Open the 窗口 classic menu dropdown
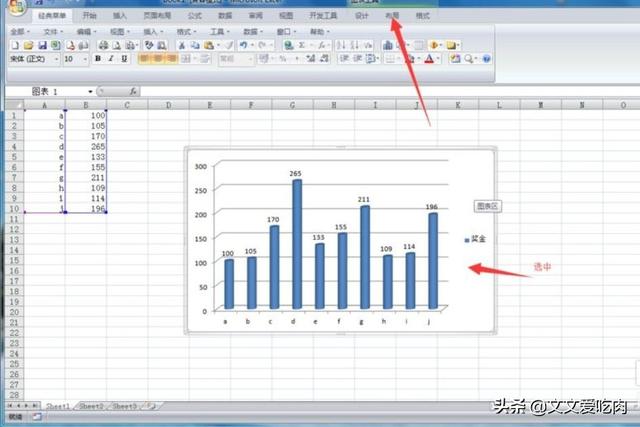Image resolution: width=640 pixels, height=427 pixels. coord(286,31)
